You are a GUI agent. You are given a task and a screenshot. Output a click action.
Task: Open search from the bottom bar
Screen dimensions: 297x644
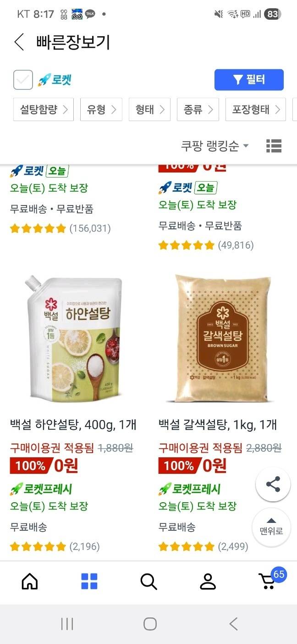148,582
